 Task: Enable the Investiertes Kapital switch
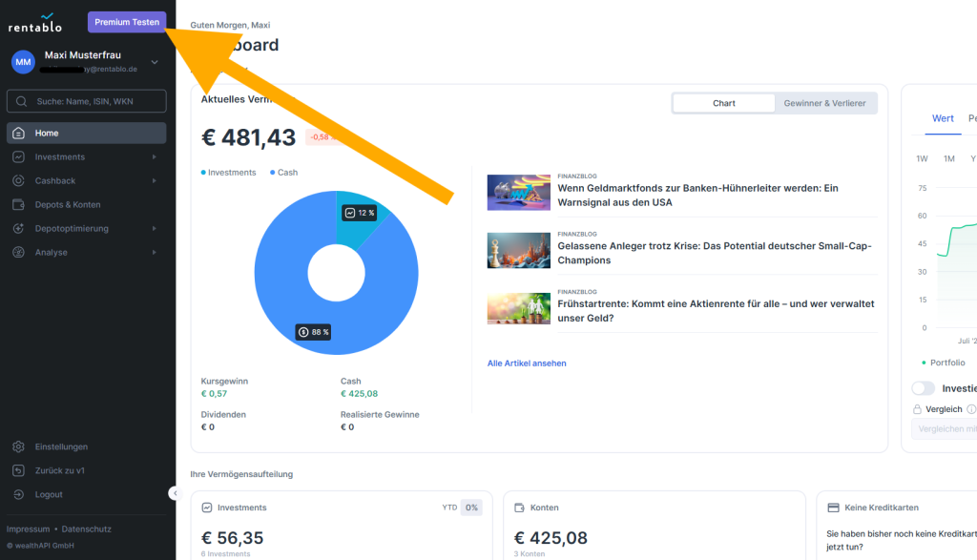click(922, 388)
